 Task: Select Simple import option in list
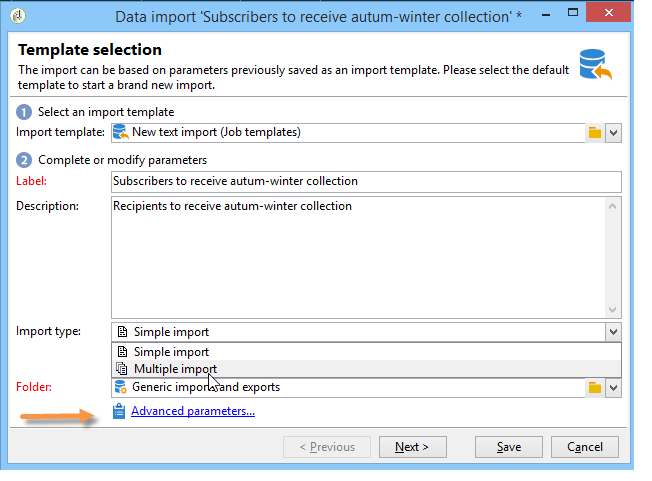click(366, 352)
